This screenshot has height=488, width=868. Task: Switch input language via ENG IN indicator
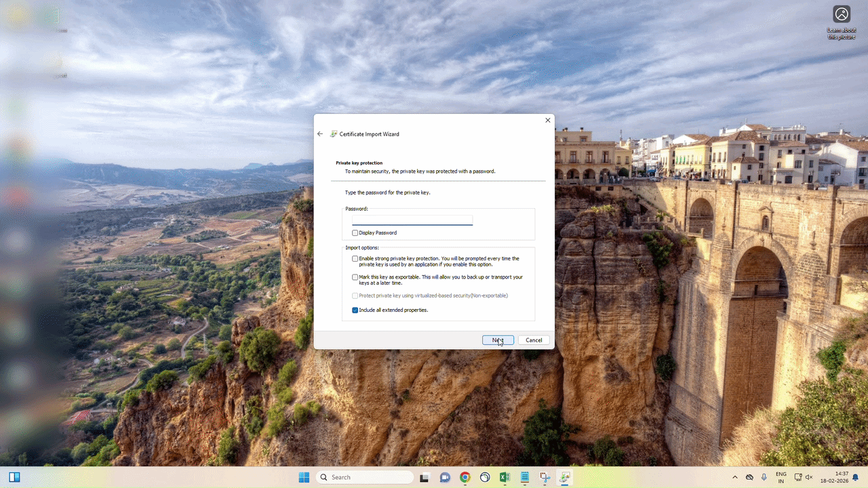[780, 477]
